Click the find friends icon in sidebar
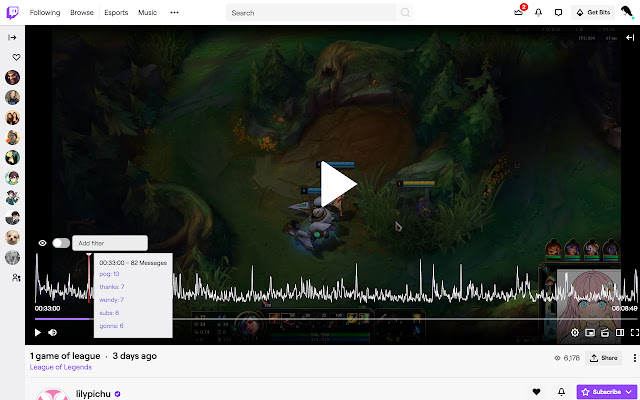Screen dimensions: 640x400 coord(16,278)
